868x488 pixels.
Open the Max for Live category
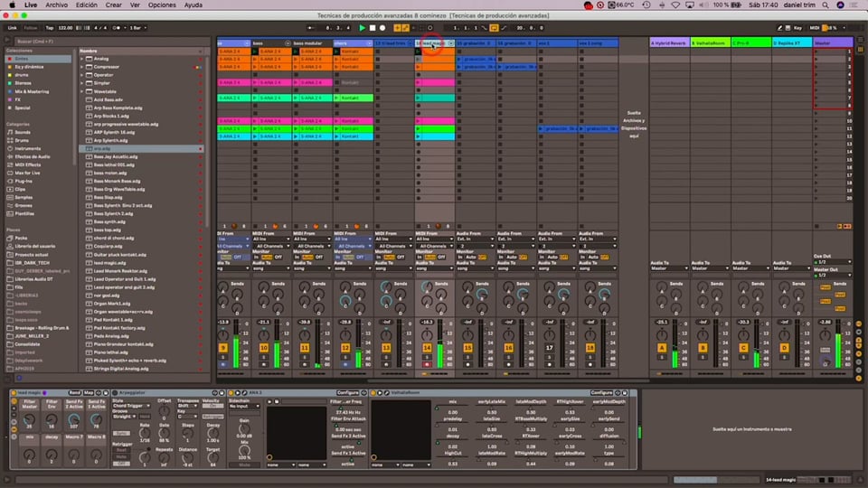click(x=27, y=173)
